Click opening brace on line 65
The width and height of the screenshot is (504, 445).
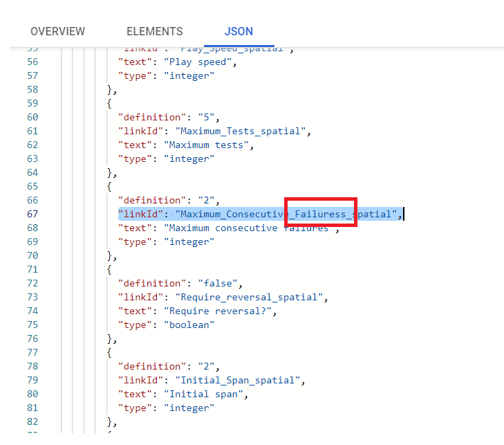tap(109, 187)
